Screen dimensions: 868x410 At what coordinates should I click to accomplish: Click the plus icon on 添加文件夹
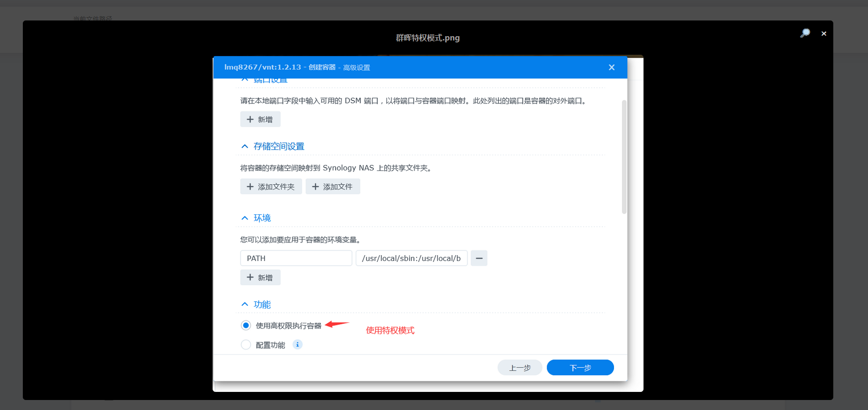(250, 187)
